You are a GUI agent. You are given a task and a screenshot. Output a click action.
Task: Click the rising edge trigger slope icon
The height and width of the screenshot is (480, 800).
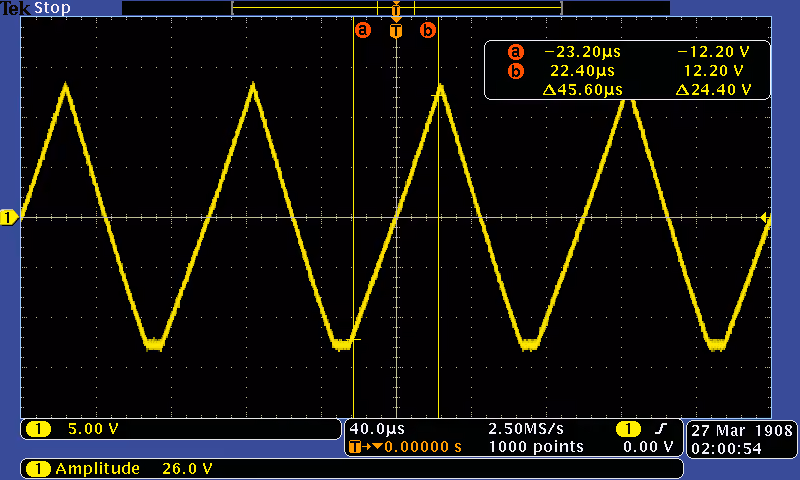point(661,429)
